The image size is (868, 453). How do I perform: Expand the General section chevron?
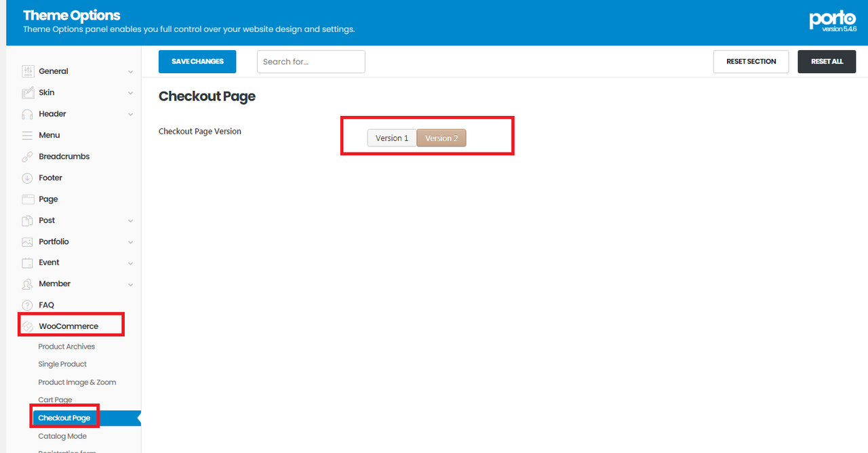pos(130,72)
